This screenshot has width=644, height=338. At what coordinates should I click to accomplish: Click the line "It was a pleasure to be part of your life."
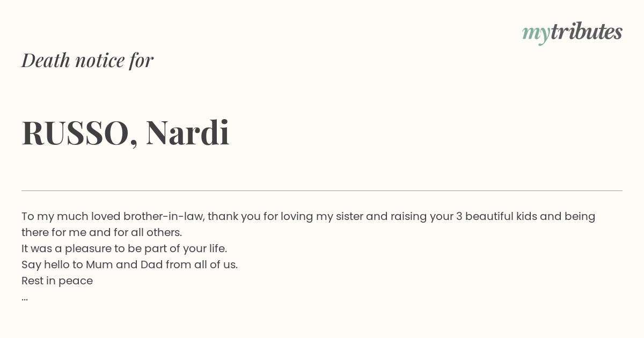point(125,248)
